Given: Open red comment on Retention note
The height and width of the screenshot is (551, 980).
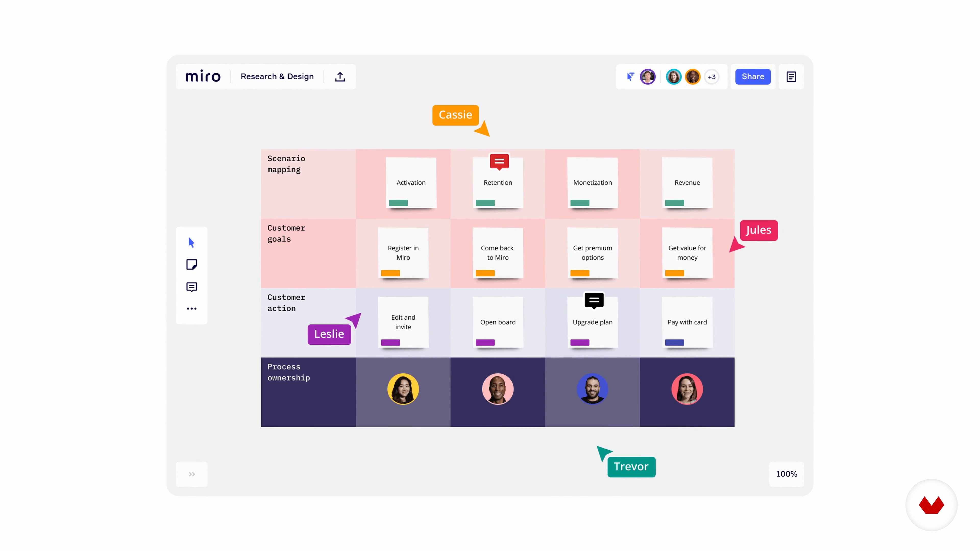Looking at the screenshot, I should click(x=499, y=162).
